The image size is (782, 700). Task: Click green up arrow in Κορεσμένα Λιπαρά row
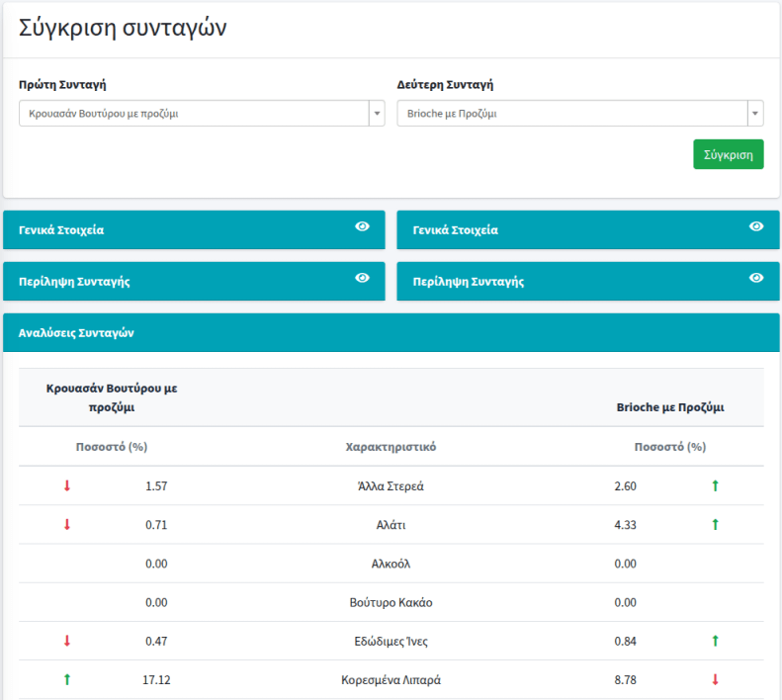coord(67,679)
